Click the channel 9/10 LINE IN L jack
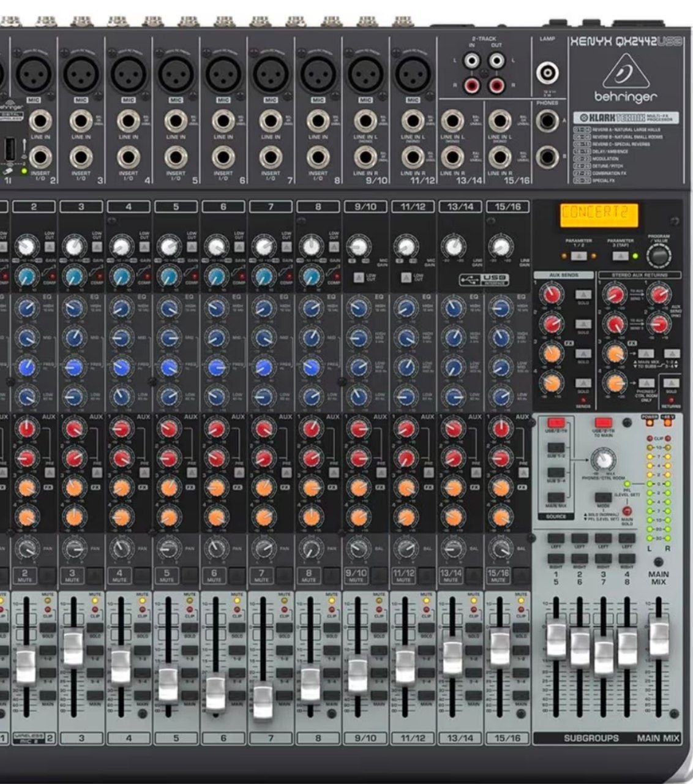 pyautogui.click(x=365, y=121)
